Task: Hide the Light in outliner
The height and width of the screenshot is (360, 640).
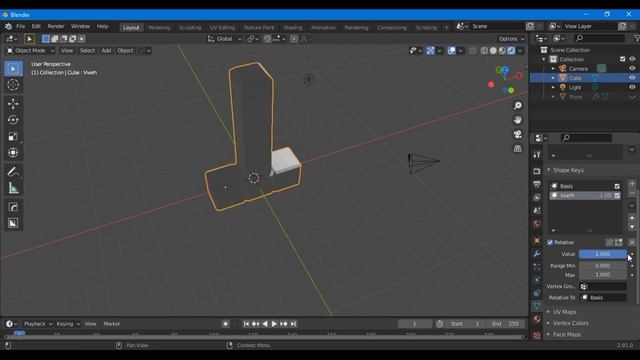Action: [x=632, y=87]
